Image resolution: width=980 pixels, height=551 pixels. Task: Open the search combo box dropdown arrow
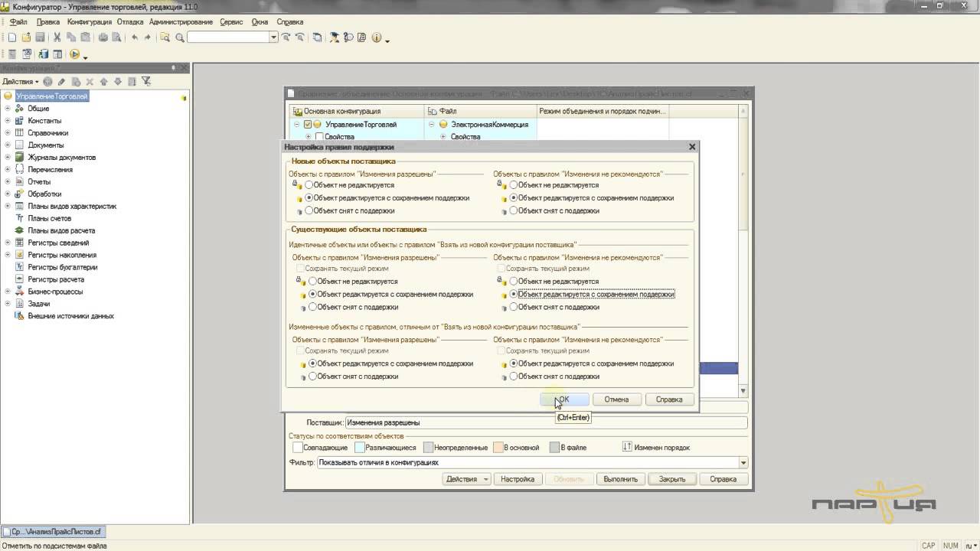coord(273,37)
